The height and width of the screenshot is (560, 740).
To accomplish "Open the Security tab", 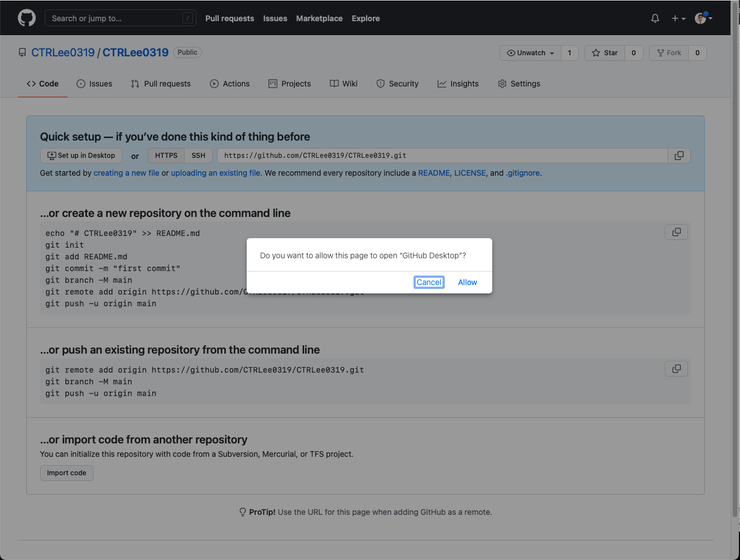I will [397, 84].
